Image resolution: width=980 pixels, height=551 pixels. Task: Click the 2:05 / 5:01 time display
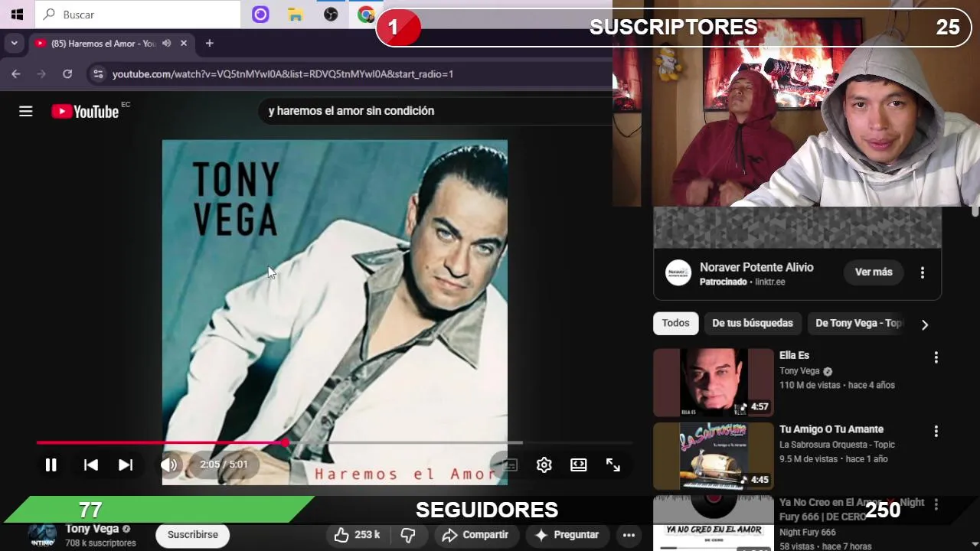(224, 465)
